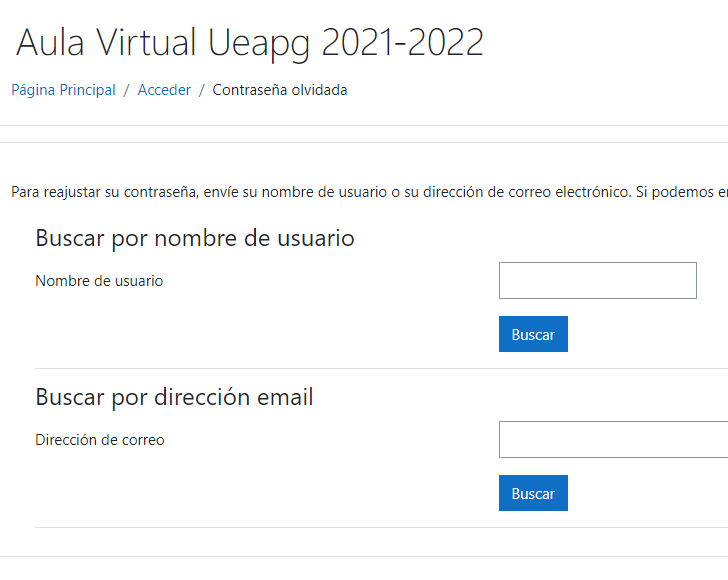Select the 'Buscar por dirección email' heading
Image resolution: width=728 pixels, height=580 pixels.
tap(174, 397)
